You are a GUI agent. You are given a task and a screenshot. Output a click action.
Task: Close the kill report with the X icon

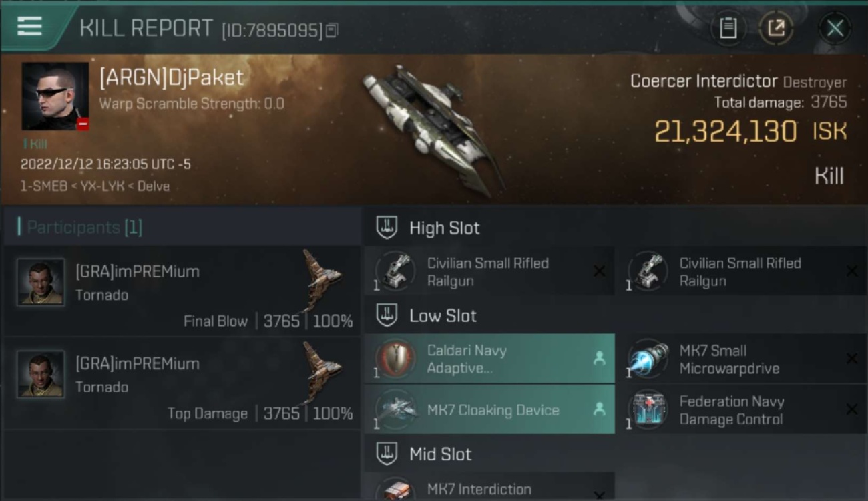pos(835,28)
